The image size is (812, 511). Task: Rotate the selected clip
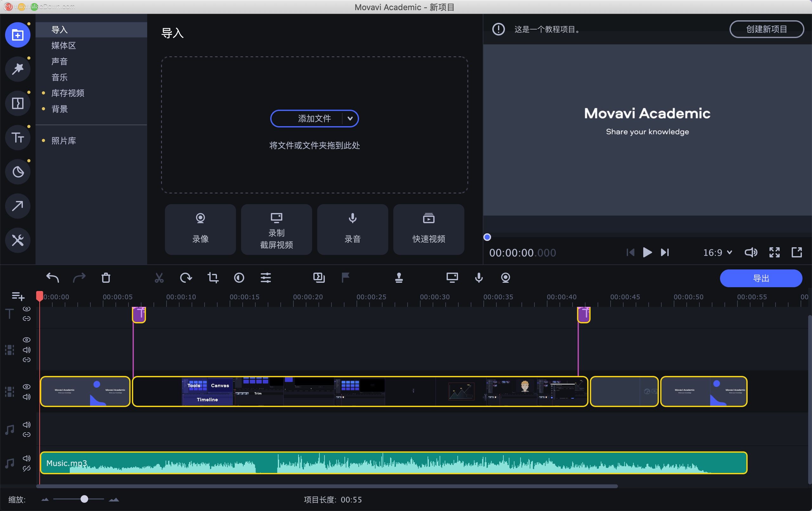pos(186,278)
